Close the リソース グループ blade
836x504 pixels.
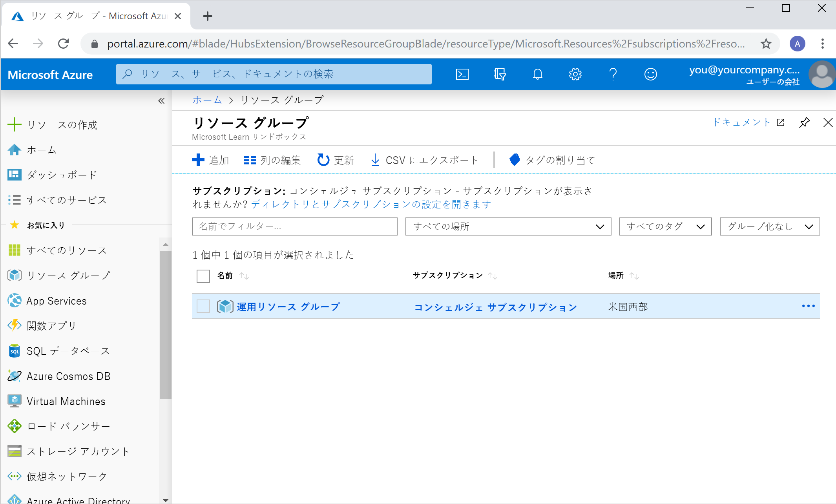click(828, 122)
